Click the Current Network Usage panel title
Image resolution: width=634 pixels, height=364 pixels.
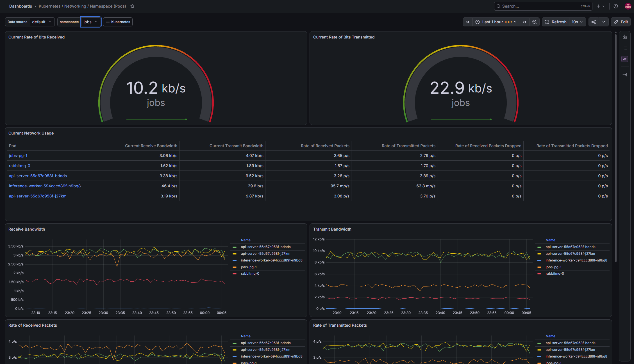(x=31, y=133)
